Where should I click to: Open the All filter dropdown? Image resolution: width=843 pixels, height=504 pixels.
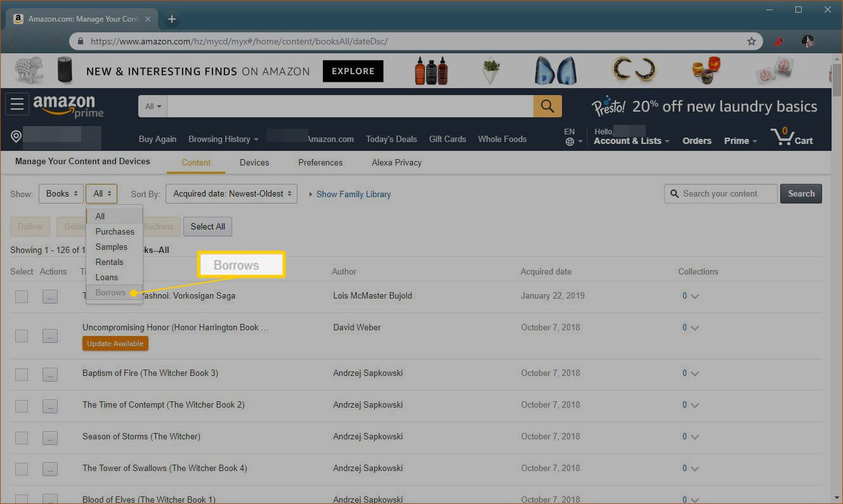(101, 194)
